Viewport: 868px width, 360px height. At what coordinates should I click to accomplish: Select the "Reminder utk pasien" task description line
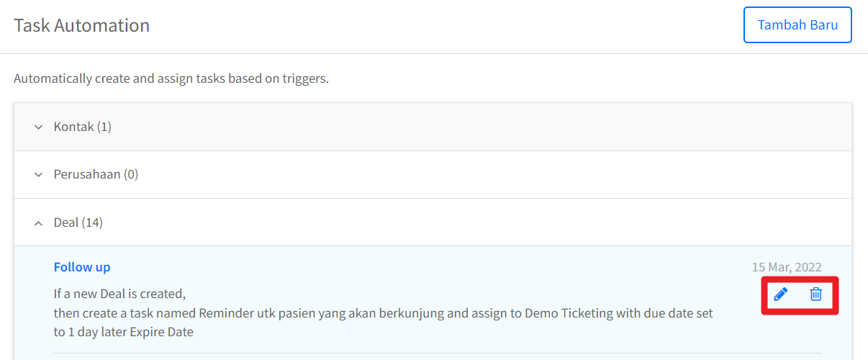384,313
